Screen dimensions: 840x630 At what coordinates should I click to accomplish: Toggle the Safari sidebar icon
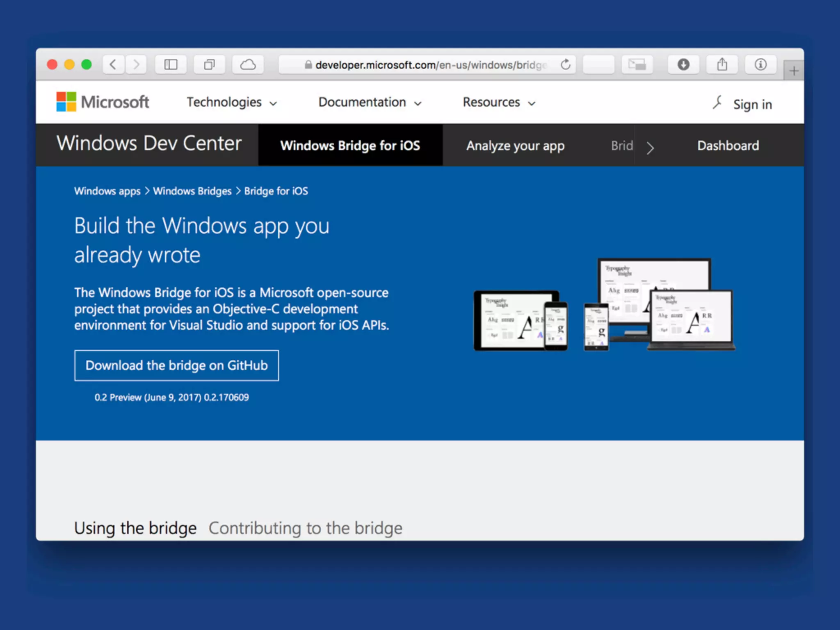tap(171, 64)
